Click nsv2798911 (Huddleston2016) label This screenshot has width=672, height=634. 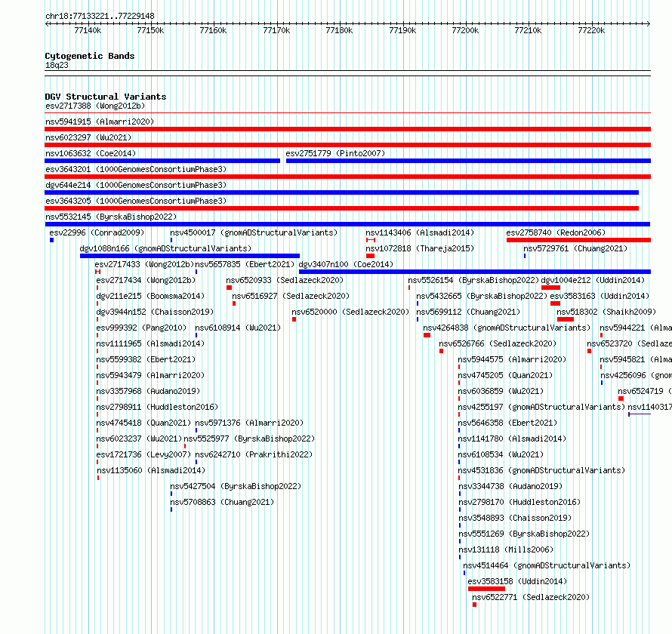point(157,407)
